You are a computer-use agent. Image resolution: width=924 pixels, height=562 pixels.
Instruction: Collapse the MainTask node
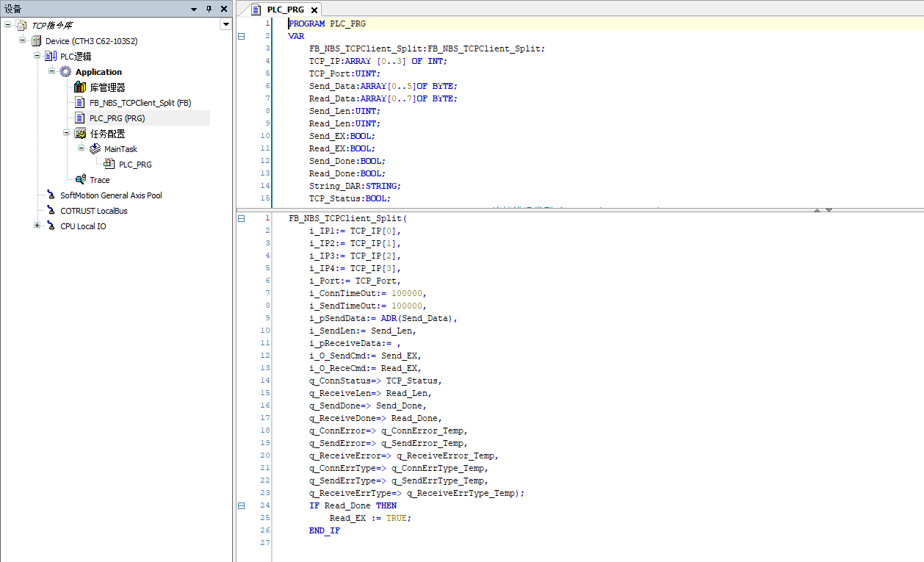(x=81, y=148)
